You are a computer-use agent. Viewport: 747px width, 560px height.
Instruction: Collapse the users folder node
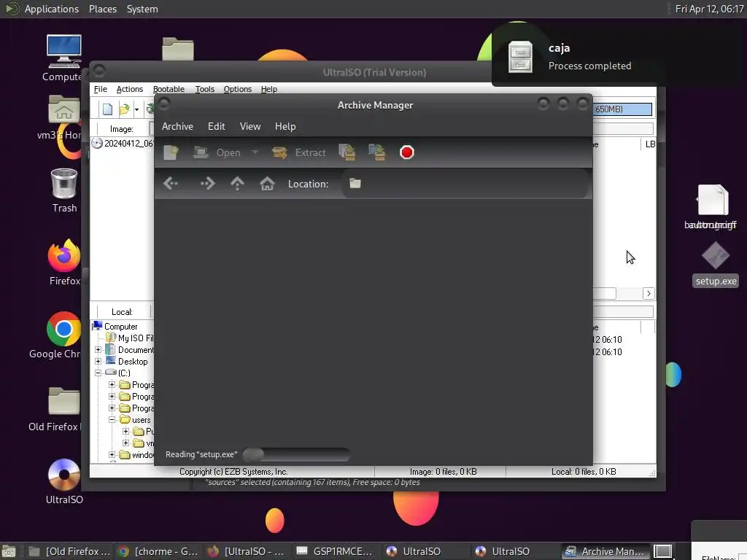(112, 420)
